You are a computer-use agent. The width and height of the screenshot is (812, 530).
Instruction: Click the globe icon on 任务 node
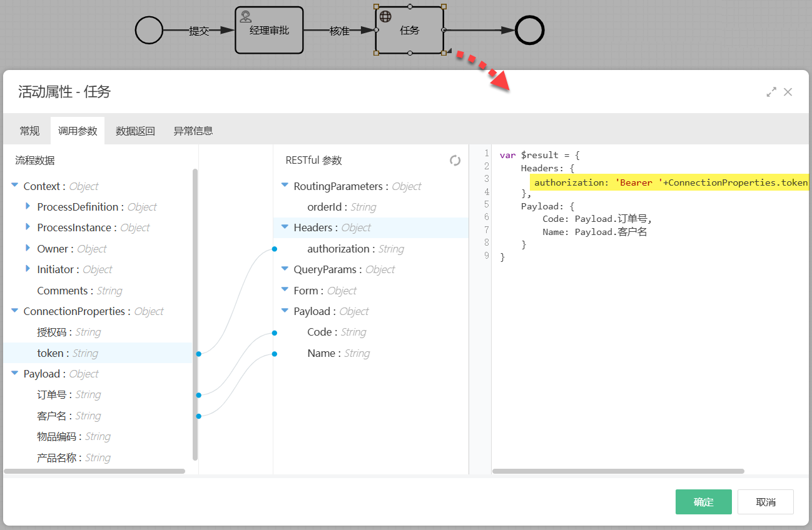(x=385, y=16)
